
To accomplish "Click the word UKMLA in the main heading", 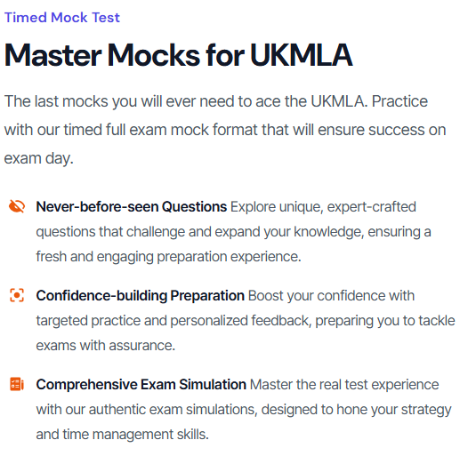I will click(x=301, y=55).
